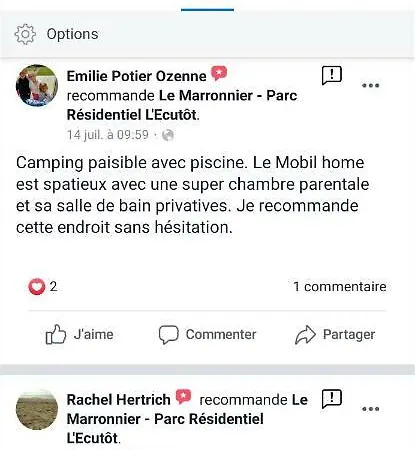Open Emilie Potier Ozenne's profile picture
Image resolution: width=415 pixels, height=450 pixels.
(x=37, y=85)
